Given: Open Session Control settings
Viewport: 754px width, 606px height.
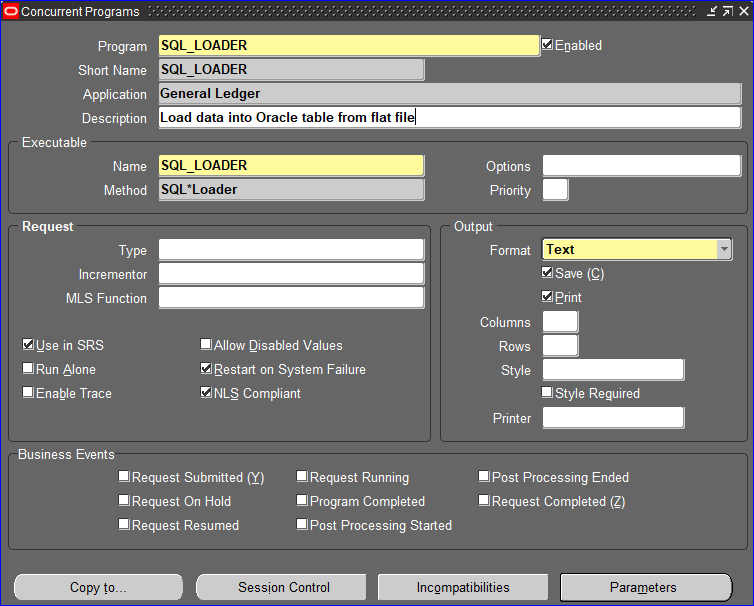Looking at the screenshot, I should (283, 587).
